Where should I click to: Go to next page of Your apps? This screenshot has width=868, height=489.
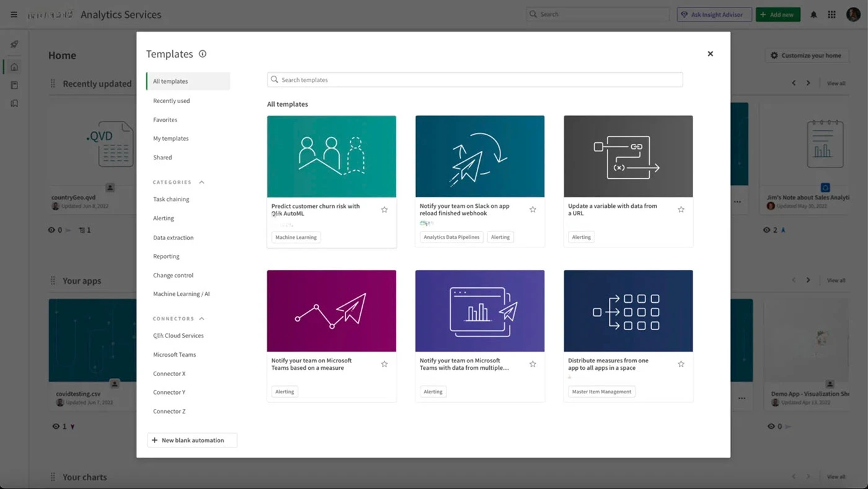pos(808,280)
